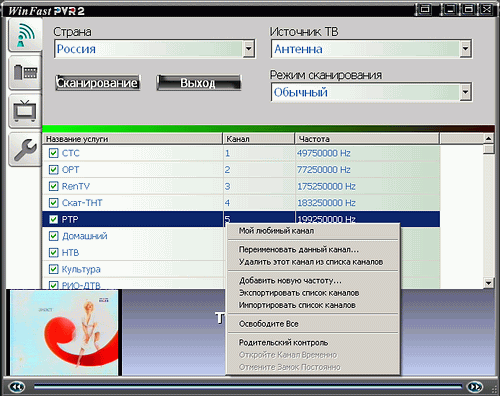Sort by Частота column header
The width and height of the screenshot is (500, 396).
click(367, 139)
